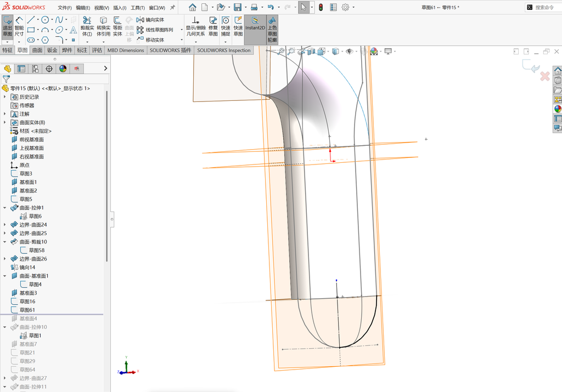The width and height of the screenshot is (562, 392).
Task: Collapse the 曲面-剪裁10 tree node
Action: [x=4, y=242]
